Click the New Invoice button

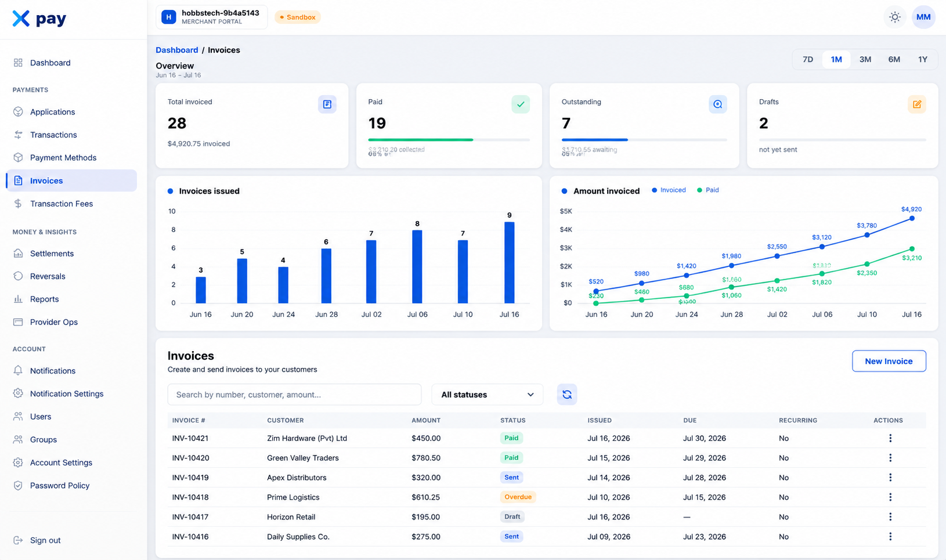coord(889,361)
